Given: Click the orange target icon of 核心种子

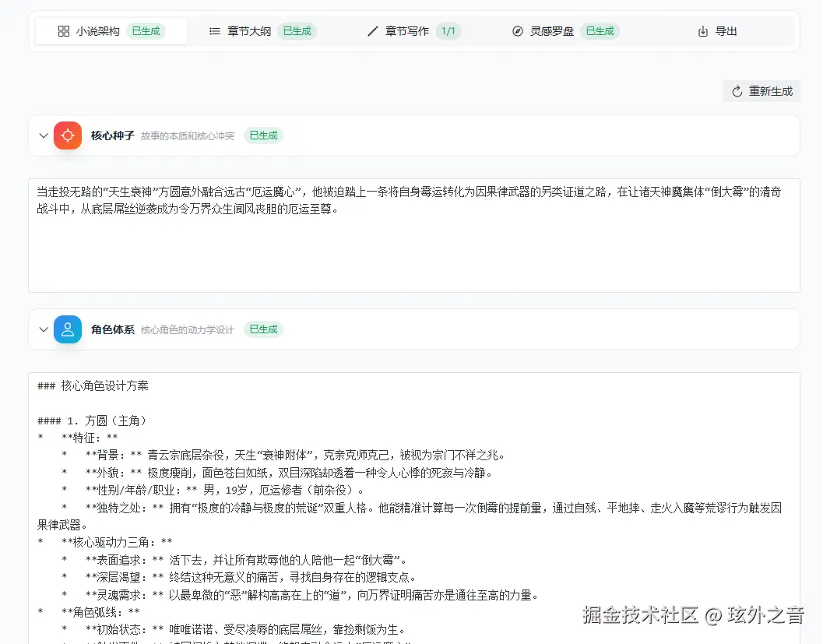Looking at the screenshot, I should tap(68, 135).
